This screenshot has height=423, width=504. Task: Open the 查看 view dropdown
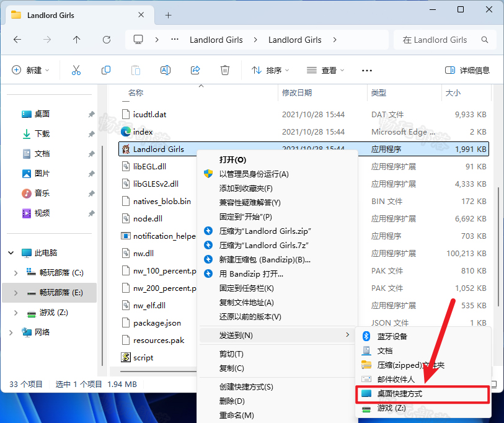pyautogui.click(x=325, y=70)
